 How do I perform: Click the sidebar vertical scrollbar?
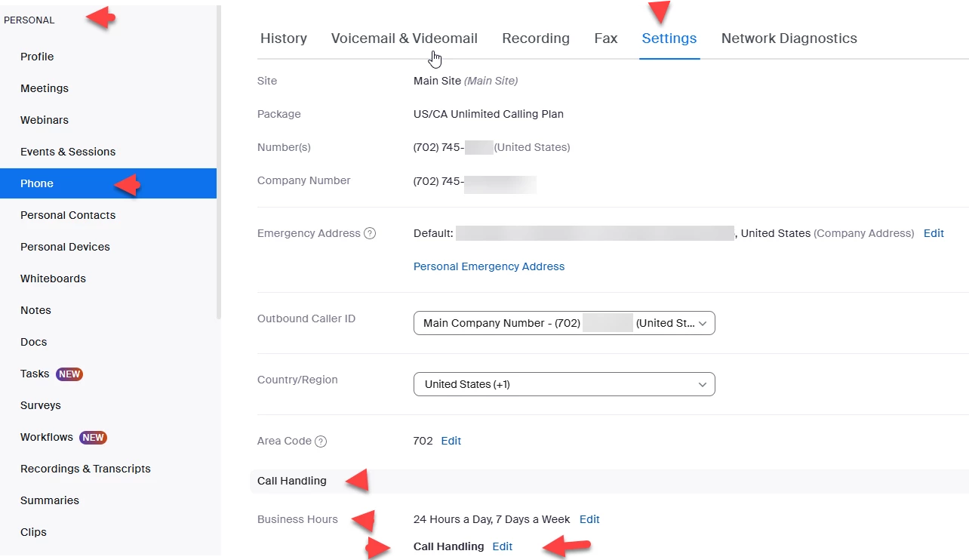[219, 162]
